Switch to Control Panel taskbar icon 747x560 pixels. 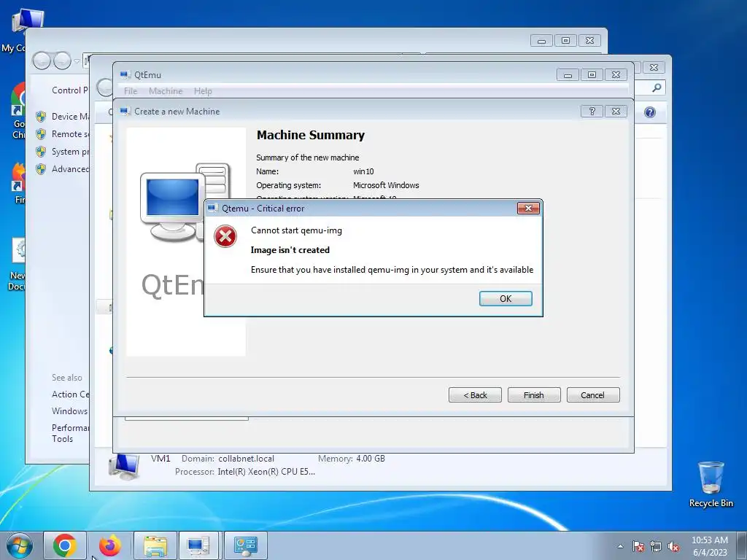coord(245,545)
